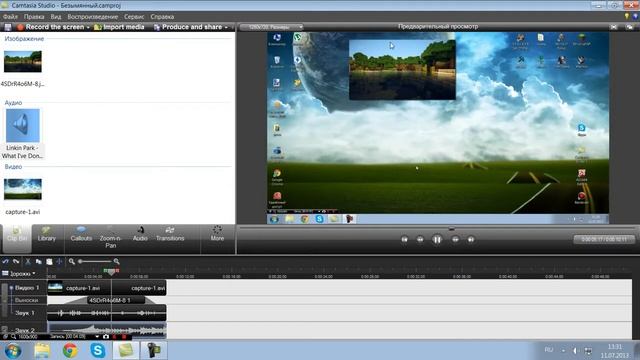
Task: Click the Camtasia recorder taskbar icon
Action: coord(153,351)
